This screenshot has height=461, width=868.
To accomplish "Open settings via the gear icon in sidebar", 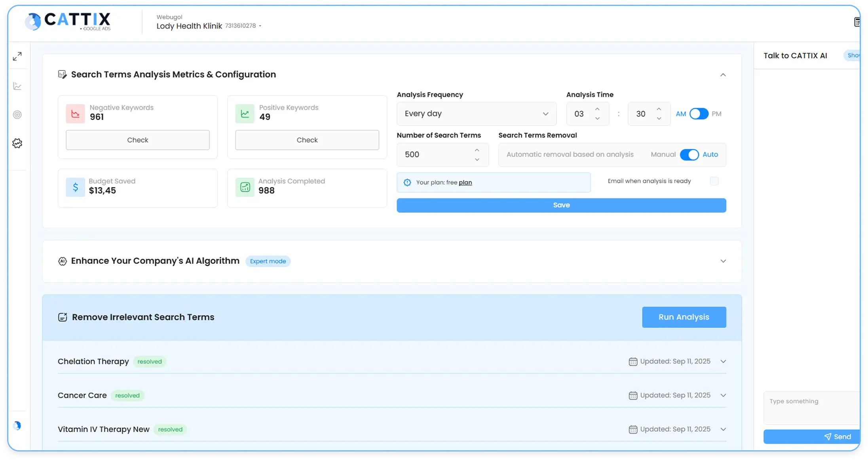I will tap(17, 143).
